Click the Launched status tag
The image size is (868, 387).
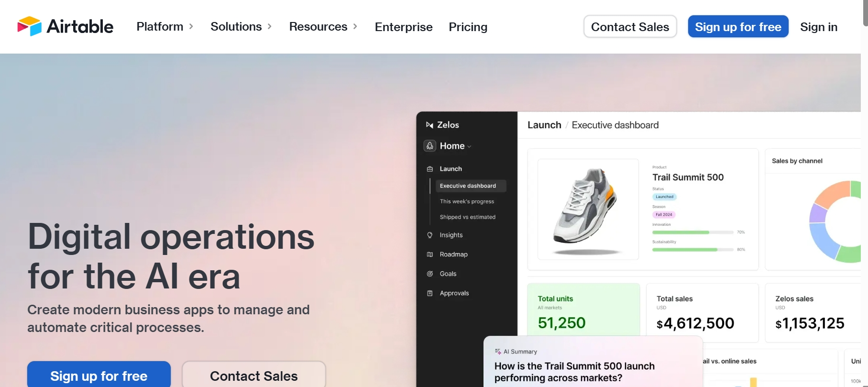point(664,197)
